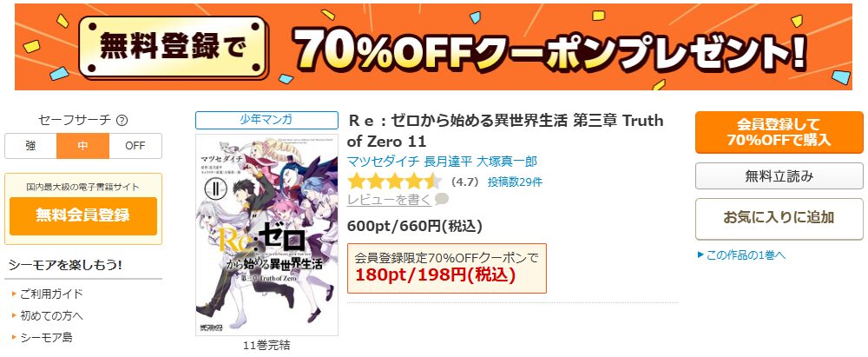Click 会員登録して70%OFFで購入 button

[x=779, y=133]
